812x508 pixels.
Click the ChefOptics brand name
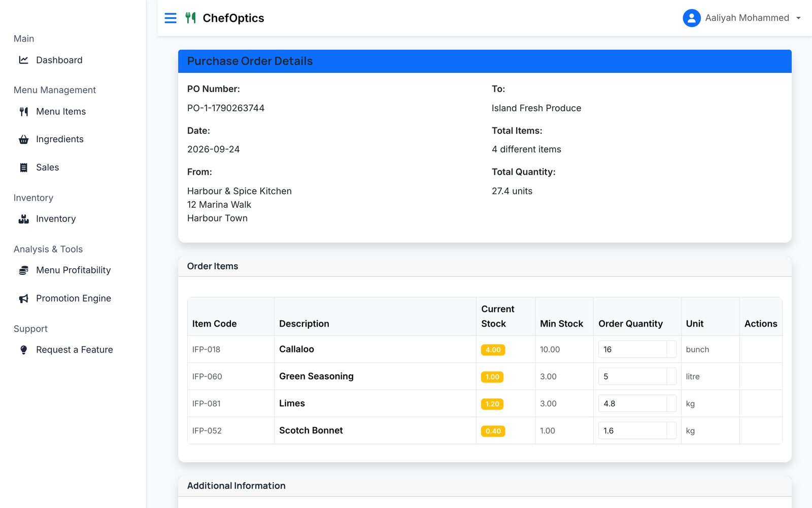click(233, 18)
